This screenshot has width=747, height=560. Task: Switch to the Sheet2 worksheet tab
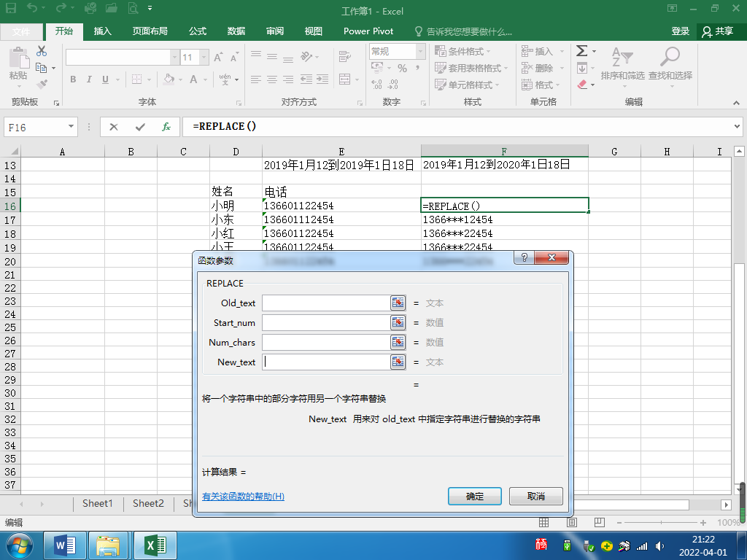(148, 503)
